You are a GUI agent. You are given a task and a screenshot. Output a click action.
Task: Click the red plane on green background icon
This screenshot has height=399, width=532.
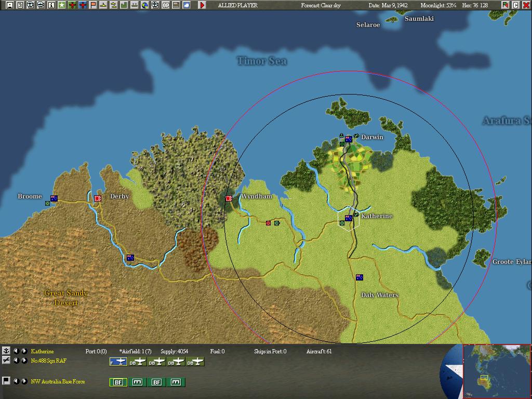[x=72, y=5]
